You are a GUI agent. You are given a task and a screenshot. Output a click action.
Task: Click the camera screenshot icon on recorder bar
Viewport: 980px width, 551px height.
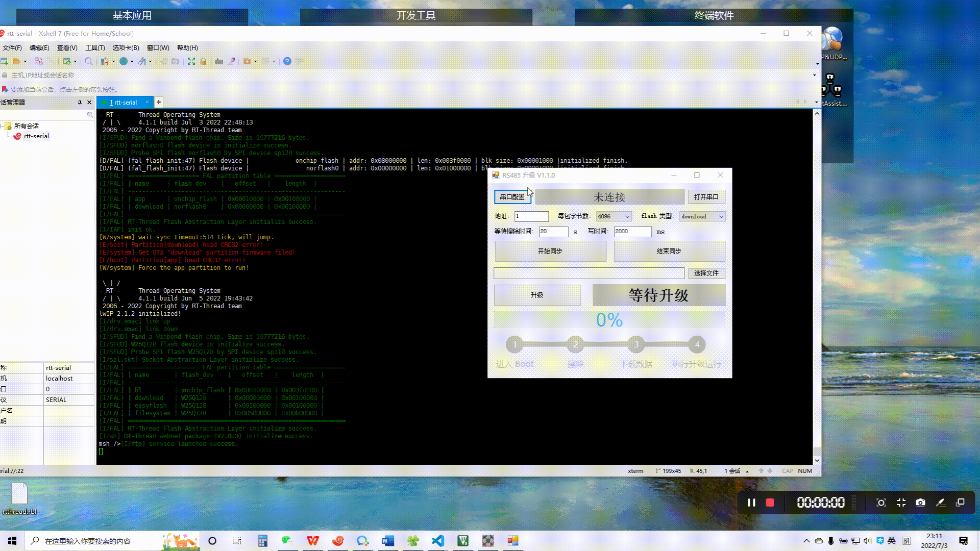(920, 503)
